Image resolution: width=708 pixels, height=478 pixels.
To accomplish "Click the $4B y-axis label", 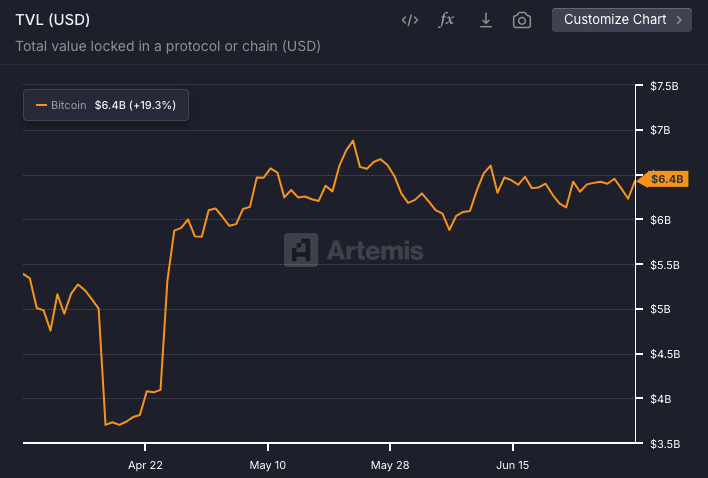I will [x=660, y=399].
